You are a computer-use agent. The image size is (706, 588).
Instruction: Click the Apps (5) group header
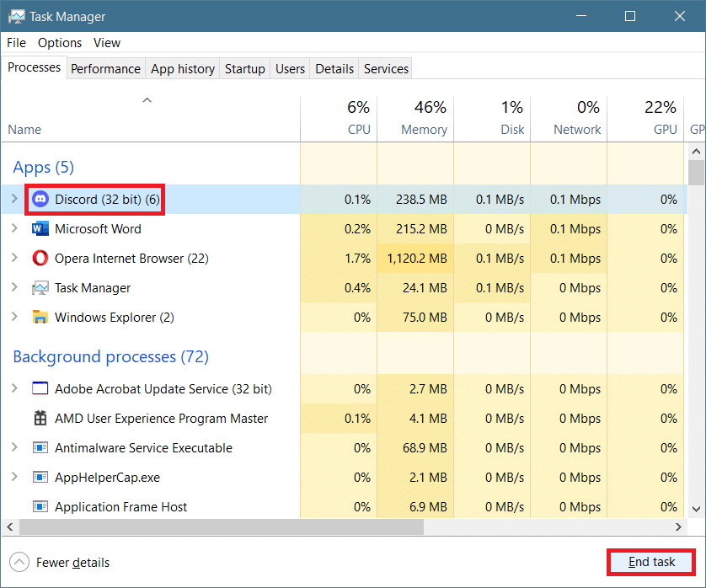43,167
